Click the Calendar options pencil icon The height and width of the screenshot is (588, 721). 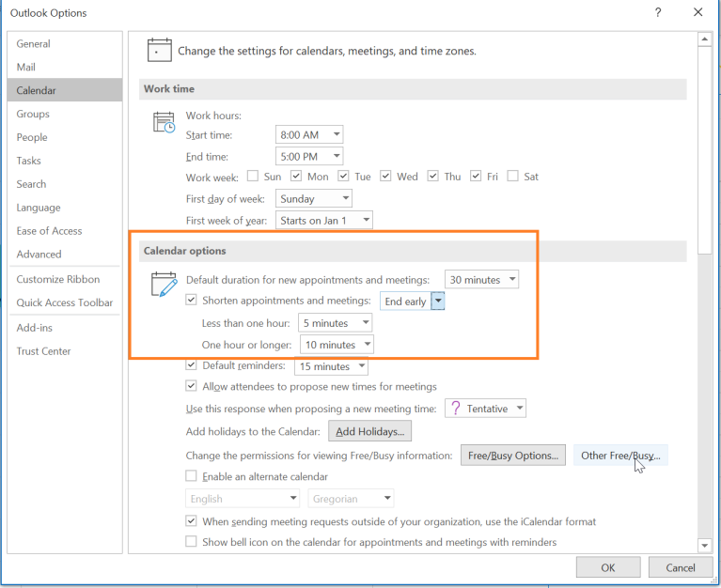165,284
